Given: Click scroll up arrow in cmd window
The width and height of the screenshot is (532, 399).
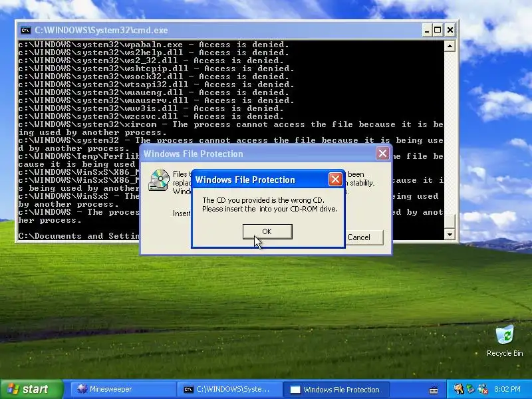Looking at the screenshot, I should coord(450,46).
